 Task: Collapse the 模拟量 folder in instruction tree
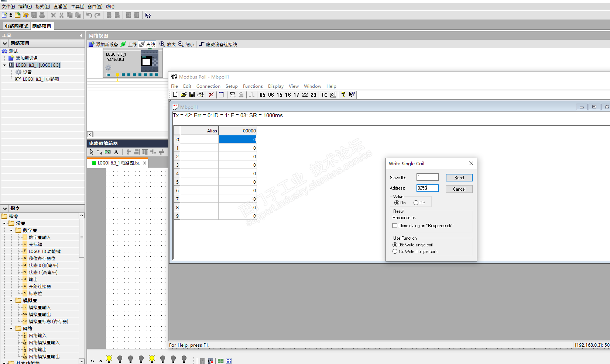pyautogui.click(x=11, y=301)
